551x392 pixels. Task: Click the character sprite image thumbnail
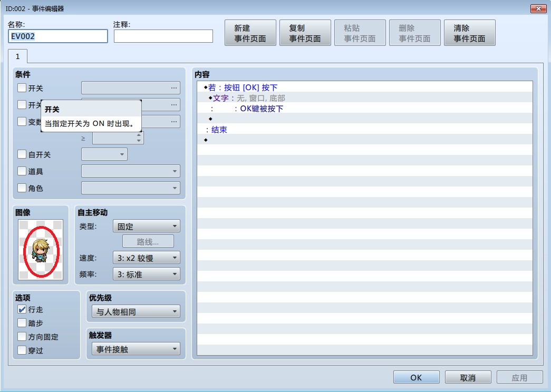coord(41,250)
